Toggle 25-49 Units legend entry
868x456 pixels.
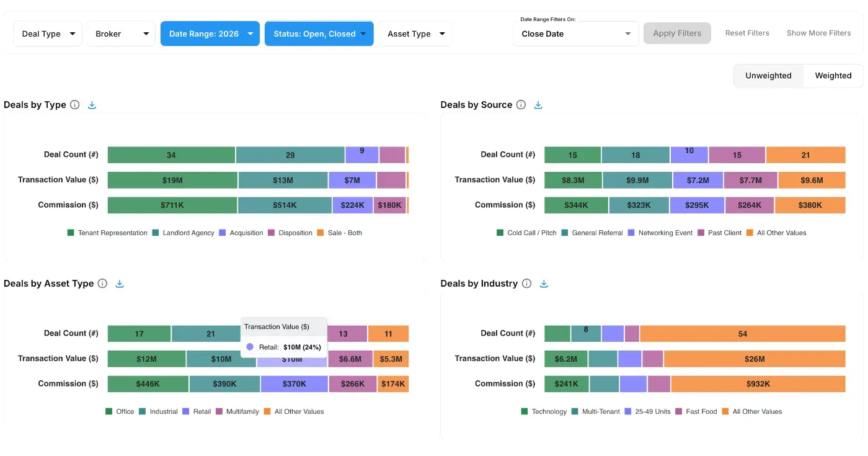648,412
